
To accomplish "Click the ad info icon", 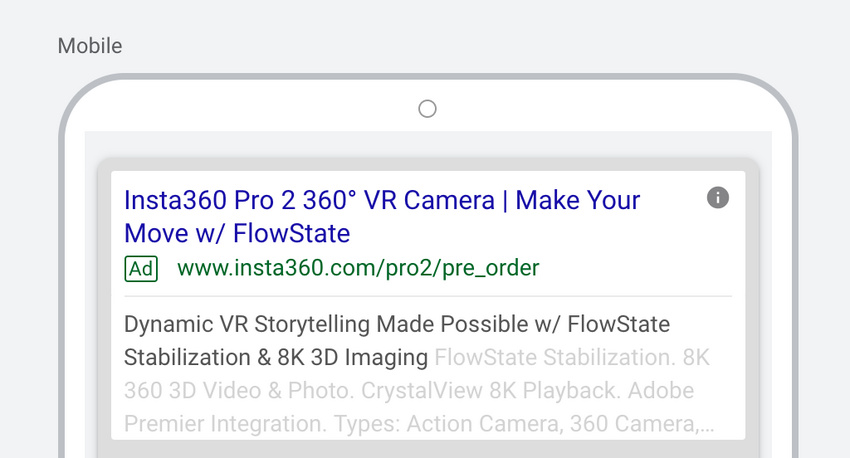I will pyautogui.click(x=718, y=198).
